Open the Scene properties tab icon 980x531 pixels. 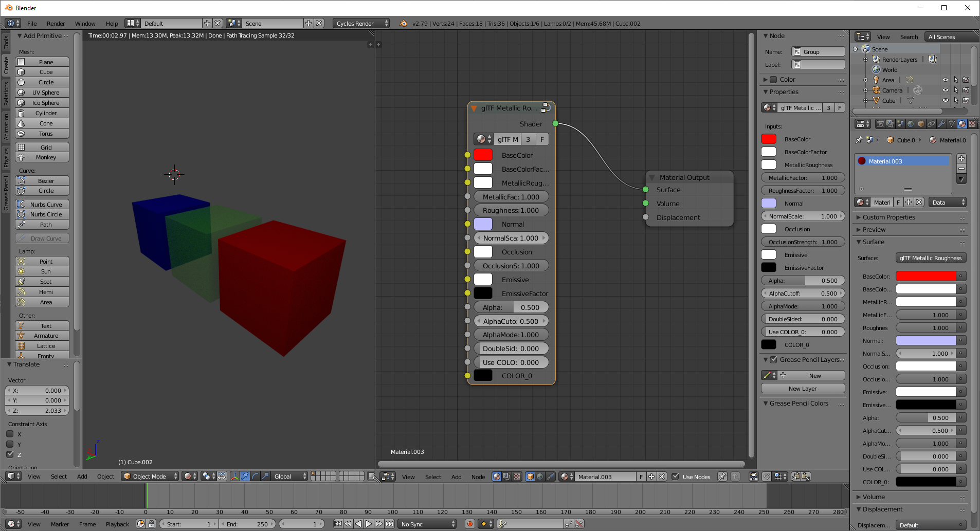pyautogui.click(x=900, y=124)
